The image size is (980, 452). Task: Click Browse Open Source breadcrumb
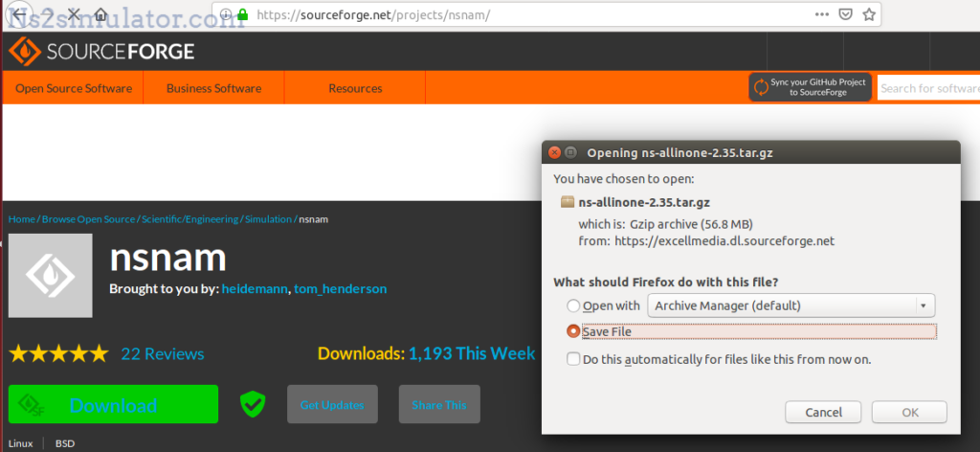pyautogui.click(x=89, y=219)
